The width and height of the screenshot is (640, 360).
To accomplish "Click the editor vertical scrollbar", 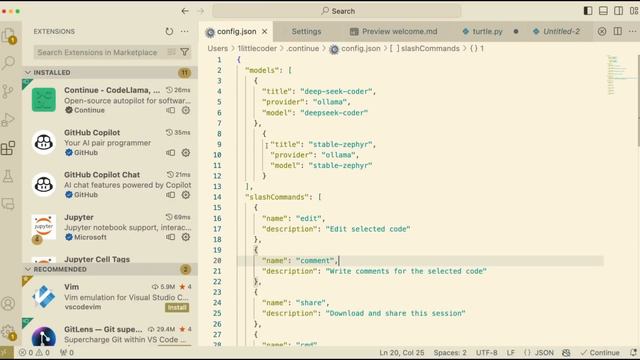I will tap(638, 100).
